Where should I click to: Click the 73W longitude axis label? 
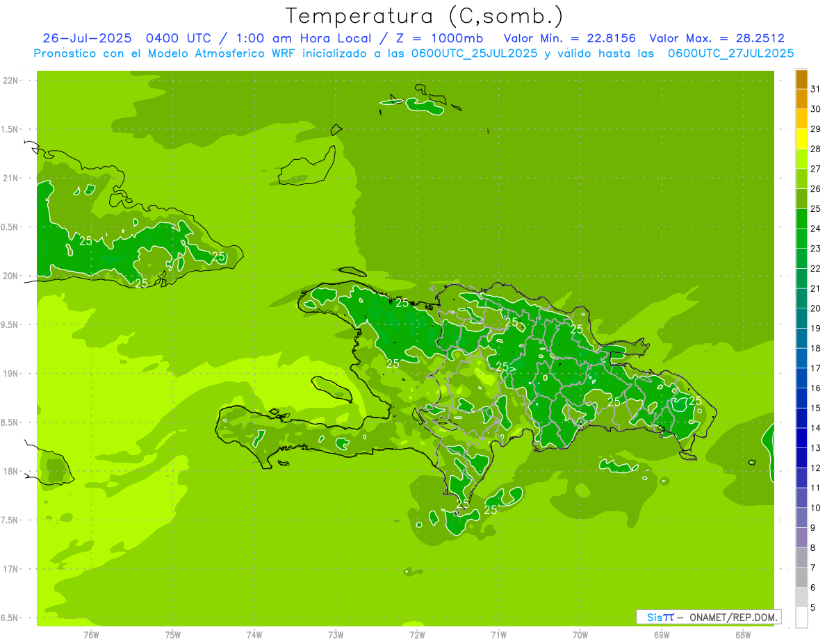(x=336, y=634)
